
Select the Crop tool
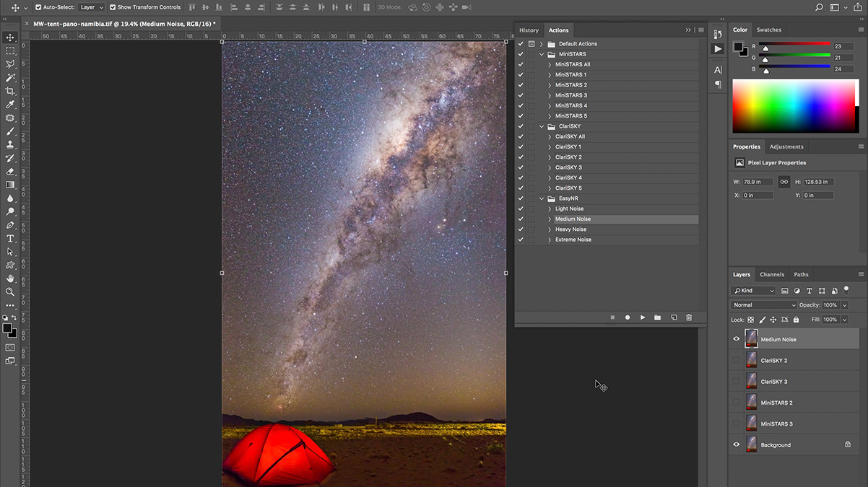click(x=10, y=91)
